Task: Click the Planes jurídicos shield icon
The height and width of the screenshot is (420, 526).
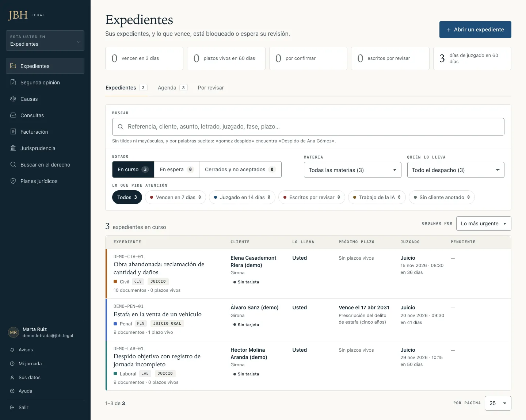Action: pos(13,181)
